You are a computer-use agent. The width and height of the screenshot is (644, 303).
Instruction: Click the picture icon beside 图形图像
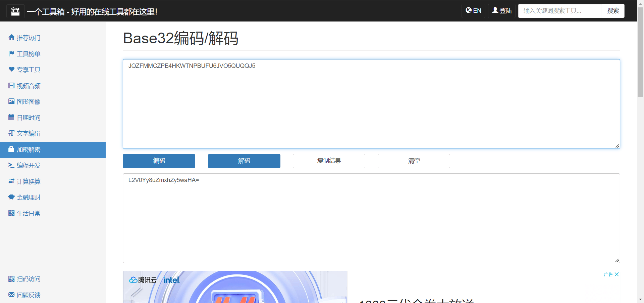point(11,101)
